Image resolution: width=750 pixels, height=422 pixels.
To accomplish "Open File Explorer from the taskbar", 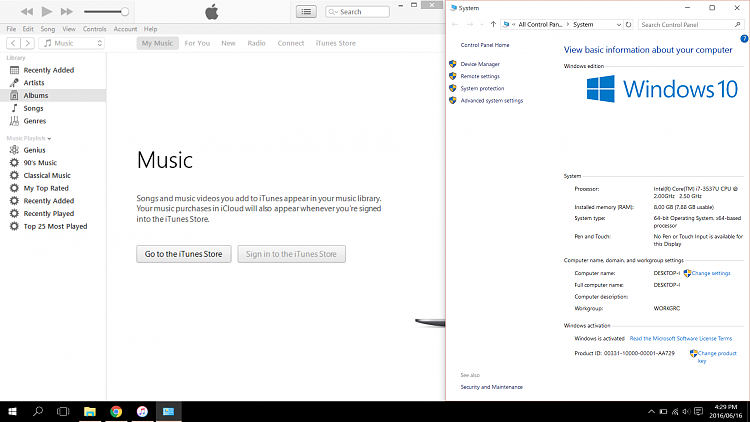I will coord(90,411).
